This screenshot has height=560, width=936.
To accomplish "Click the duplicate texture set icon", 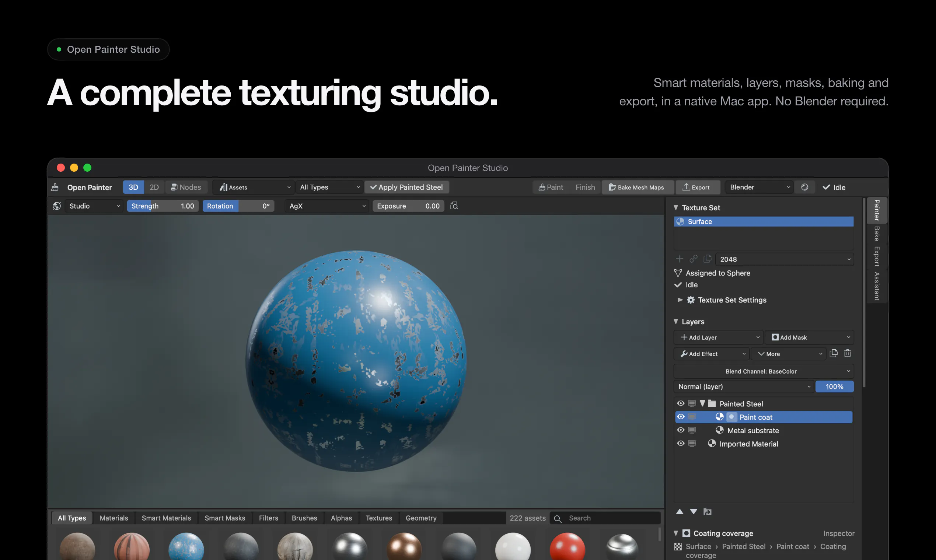I will pos(707,259).
